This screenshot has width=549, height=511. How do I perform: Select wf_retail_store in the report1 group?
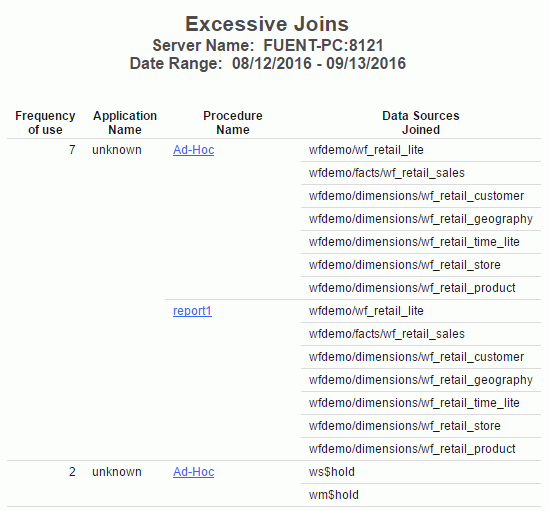click(x=404, y=426)
